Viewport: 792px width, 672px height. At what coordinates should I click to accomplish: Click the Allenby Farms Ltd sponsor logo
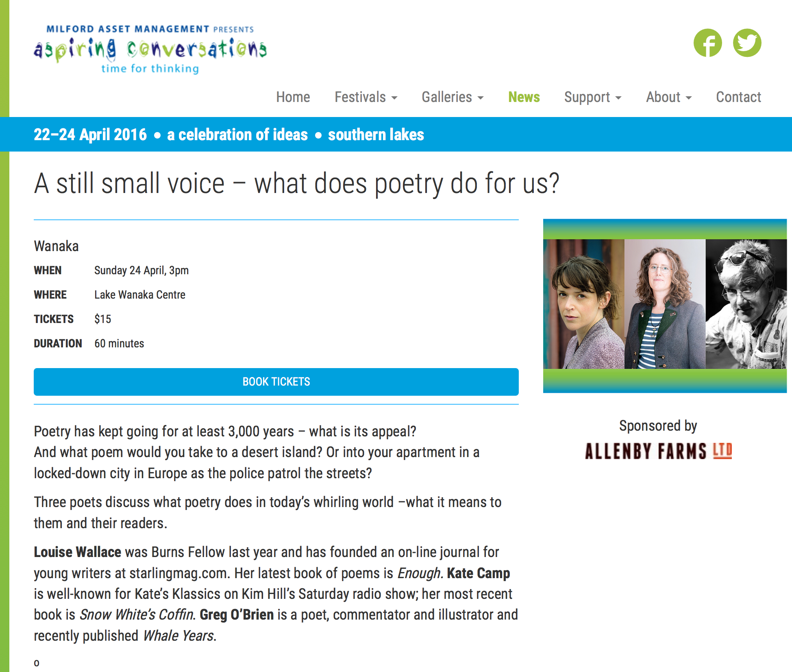tap(658, 451)
